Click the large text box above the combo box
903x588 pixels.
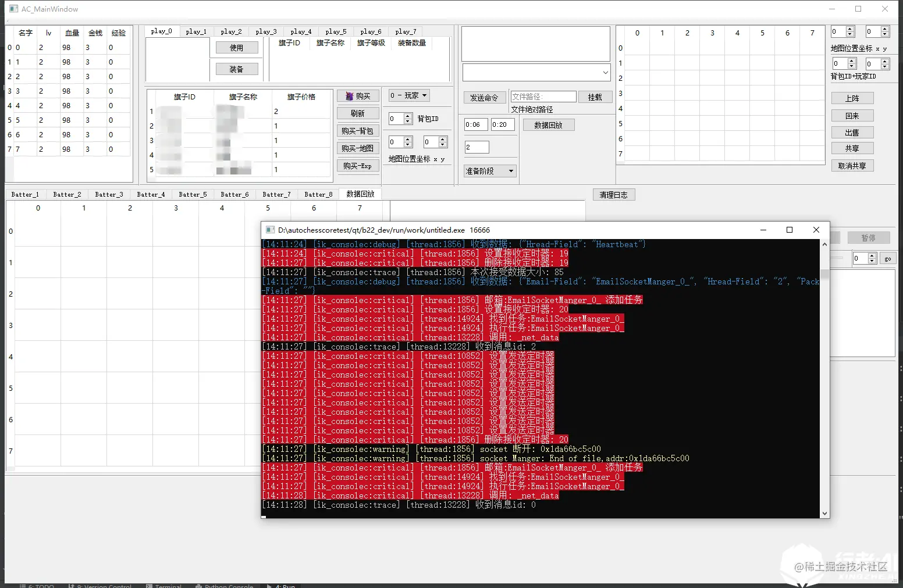pyautogui.click(x=536, y=44)
